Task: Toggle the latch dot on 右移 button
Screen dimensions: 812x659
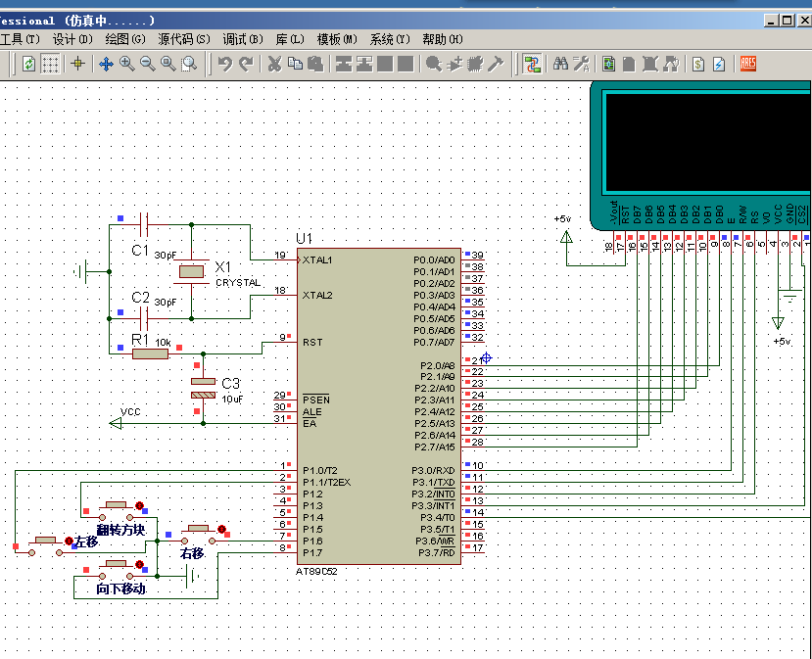Action: click(221, 529)
